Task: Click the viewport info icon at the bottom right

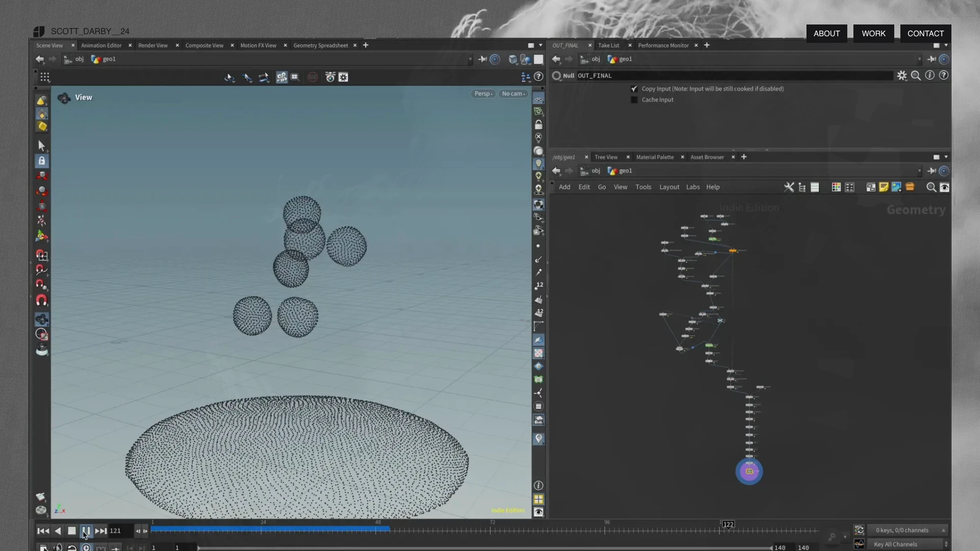Action: [538, 486]
